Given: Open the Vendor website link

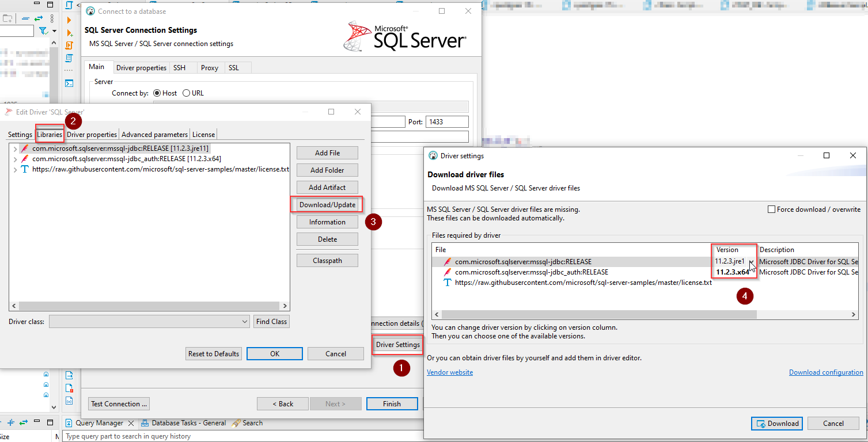Looking at the screenshot, I should point(450,372).
